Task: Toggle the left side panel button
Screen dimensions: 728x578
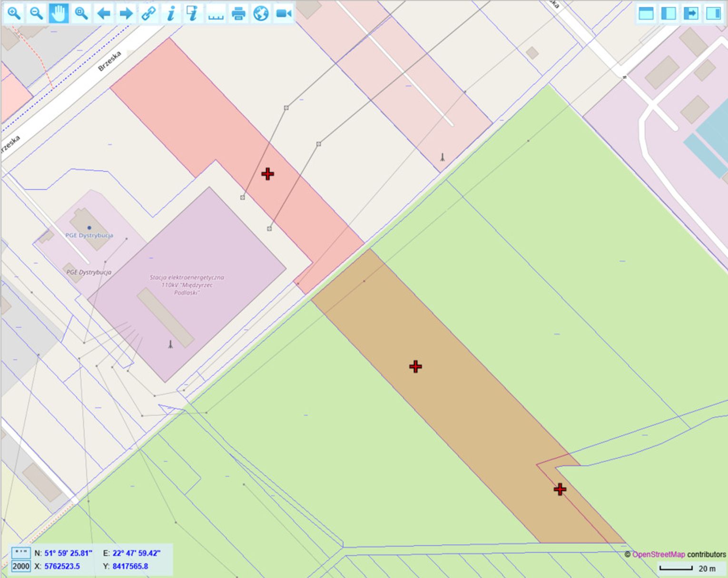Action: point(669,13)
